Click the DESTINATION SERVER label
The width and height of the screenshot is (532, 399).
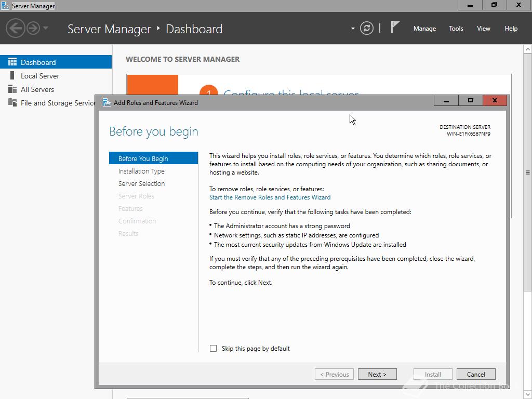pyautogui.click(x=465, y=127)
